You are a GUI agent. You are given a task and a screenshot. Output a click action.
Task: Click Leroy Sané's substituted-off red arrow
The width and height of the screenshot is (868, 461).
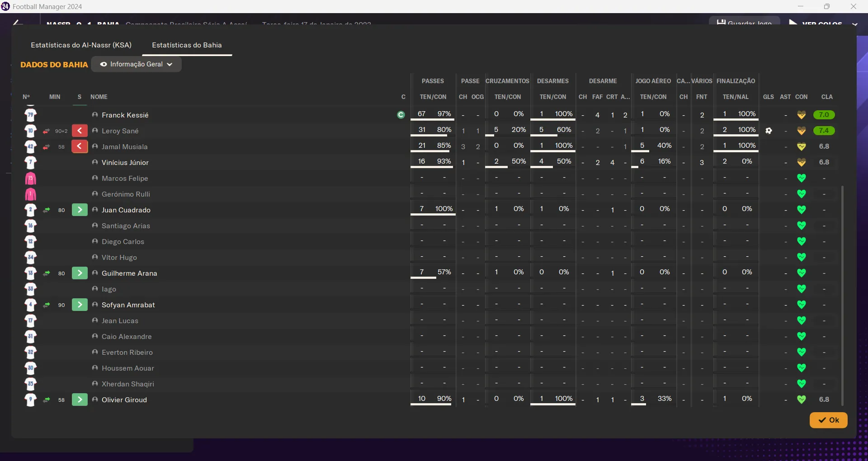click(x=80, y=131)
